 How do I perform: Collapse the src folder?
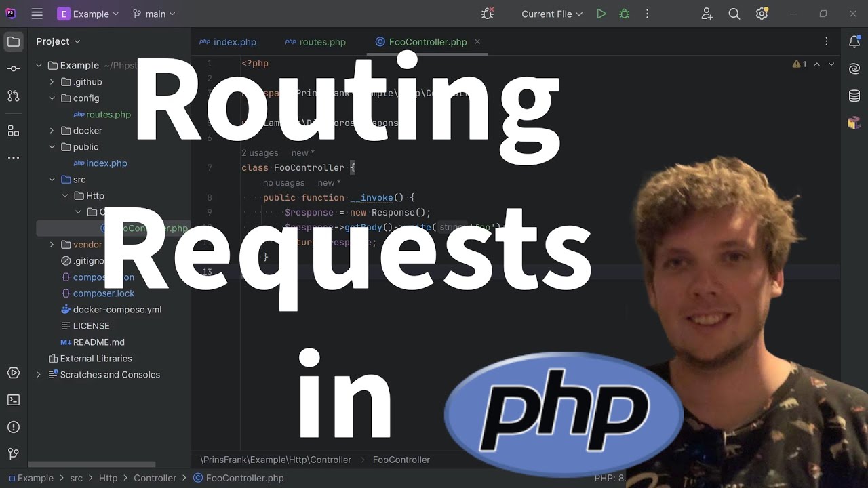point(52,180)
